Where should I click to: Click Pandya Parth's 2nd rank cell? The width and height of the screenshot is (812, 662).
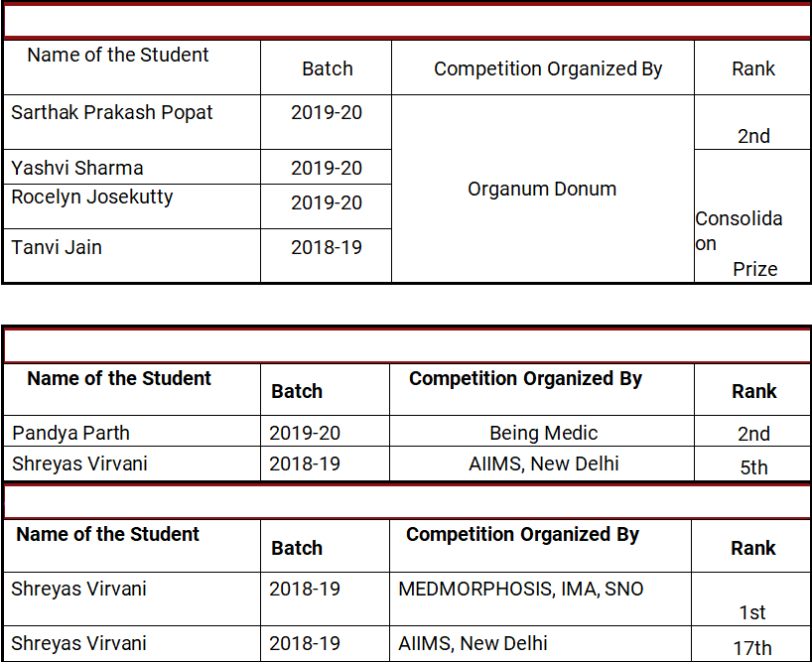tap(753, 434)
